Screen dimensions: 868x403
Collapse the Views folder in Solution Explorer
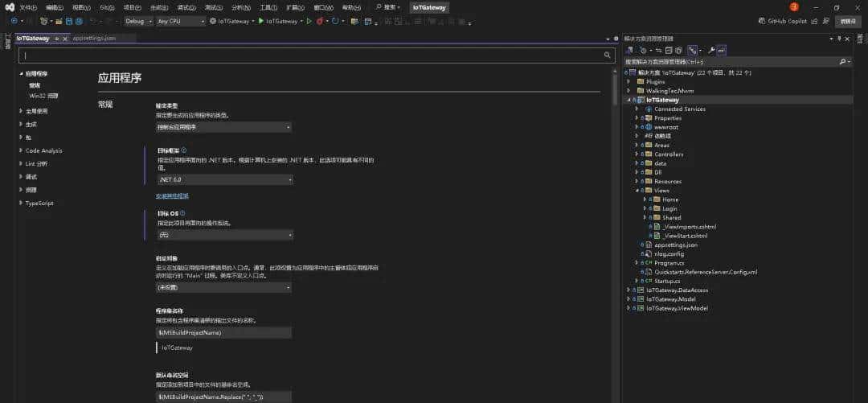(637, 190)
